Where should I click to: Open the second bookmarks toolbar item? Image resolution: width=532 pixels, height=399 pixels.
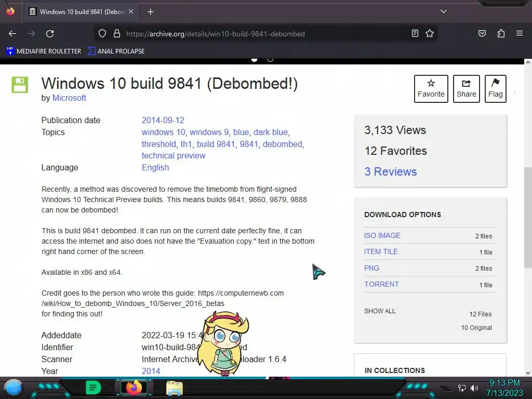tap(116, 51)
